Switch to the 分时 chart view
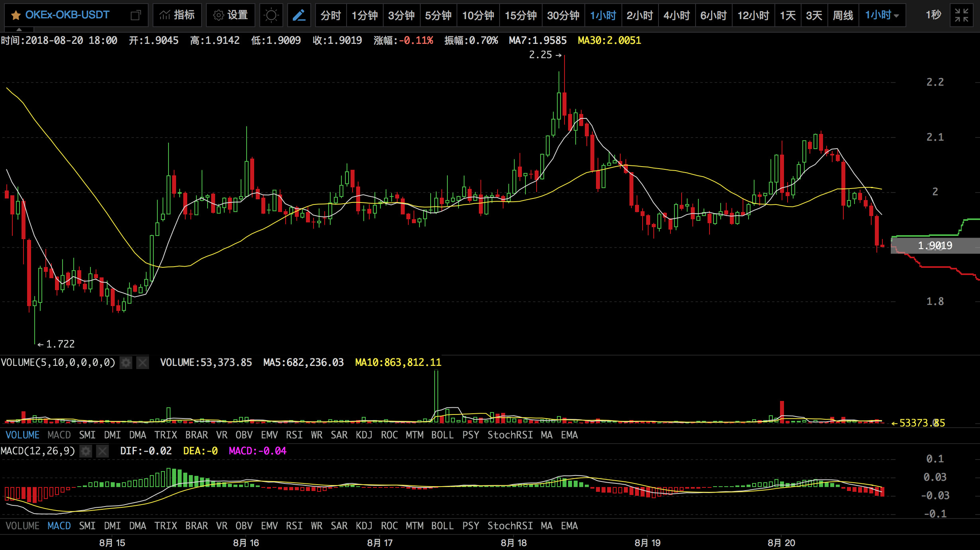 click(x=331, y=15)
